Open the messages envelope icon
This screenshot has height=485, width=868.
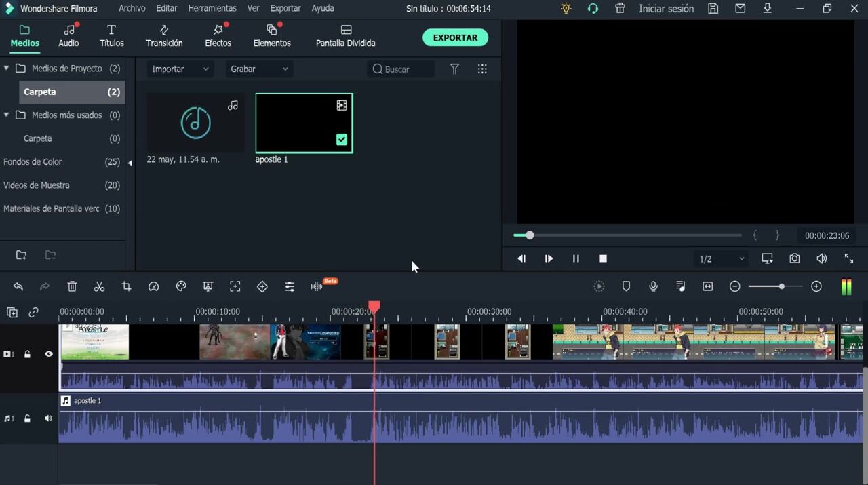[740, 9]
